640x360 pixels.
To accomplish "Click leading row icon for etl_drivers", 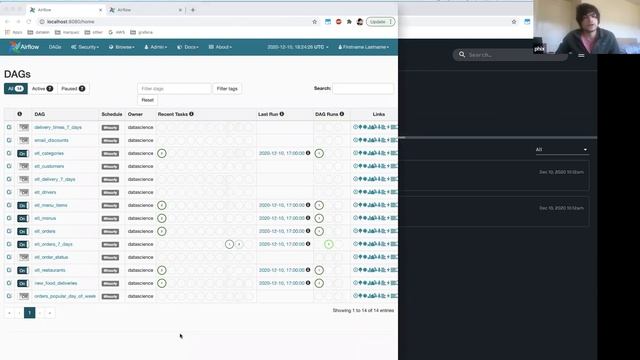I will pos(9,192).
